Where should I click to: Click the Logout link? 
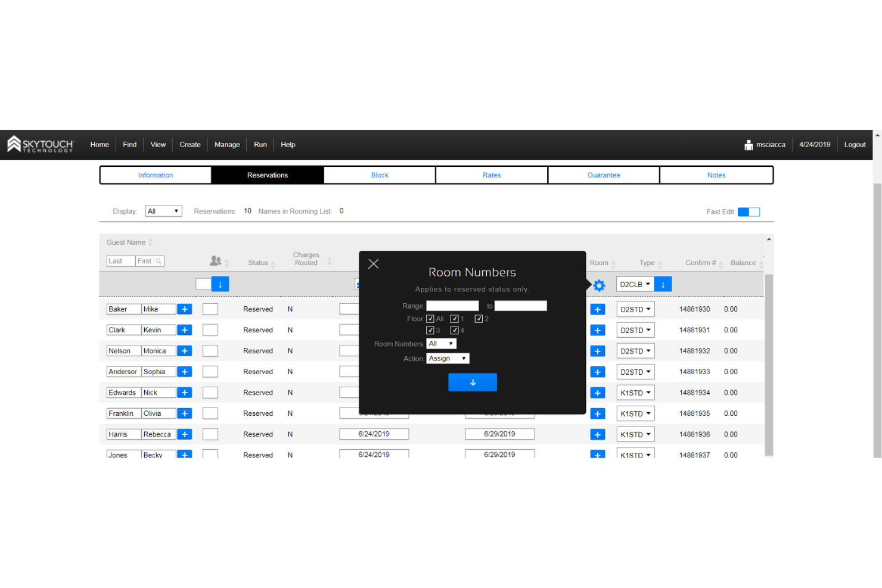(855, 145)
